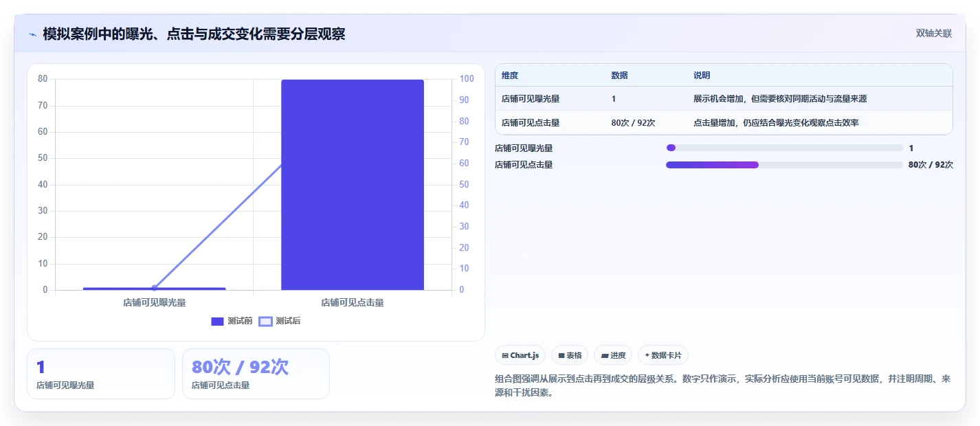Click the 数据 column header
This screenshot has width=980, height=426.
click(619, 75)
